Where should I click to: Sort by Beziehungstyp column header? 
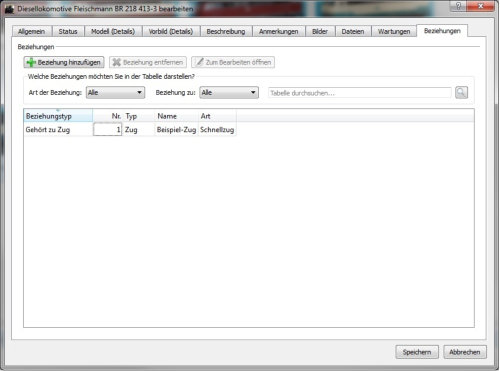click(58, 116)
